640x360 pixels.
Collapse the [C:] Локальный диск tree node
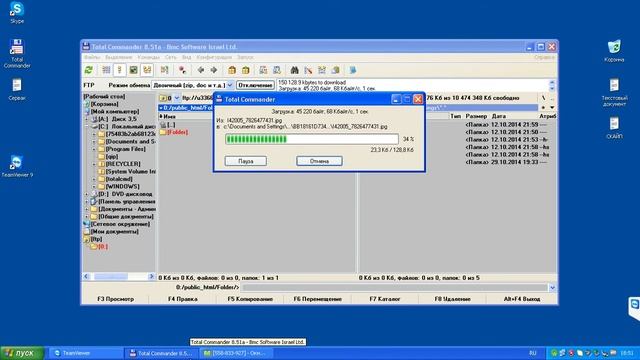87,127
